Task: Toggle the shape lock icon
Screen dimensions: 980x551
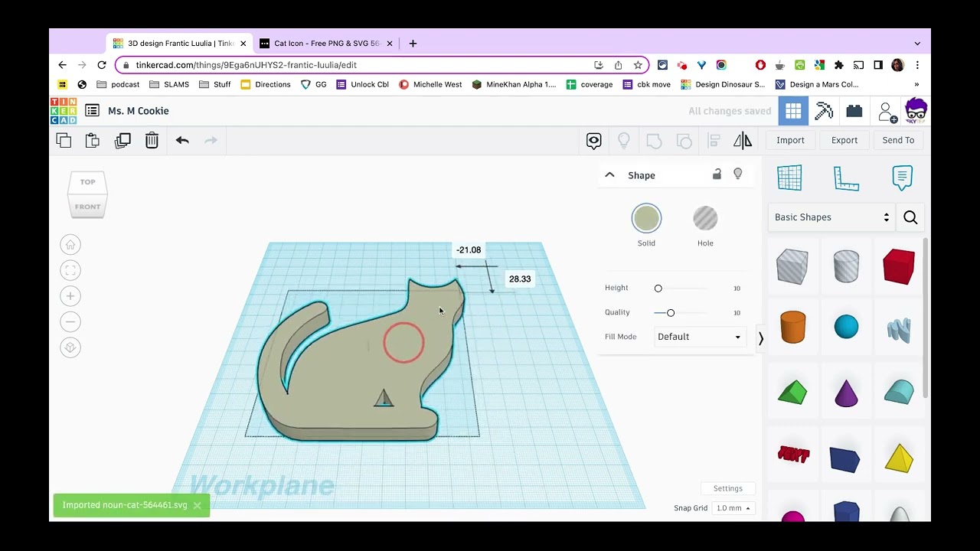Action: [x=717, y=174]
